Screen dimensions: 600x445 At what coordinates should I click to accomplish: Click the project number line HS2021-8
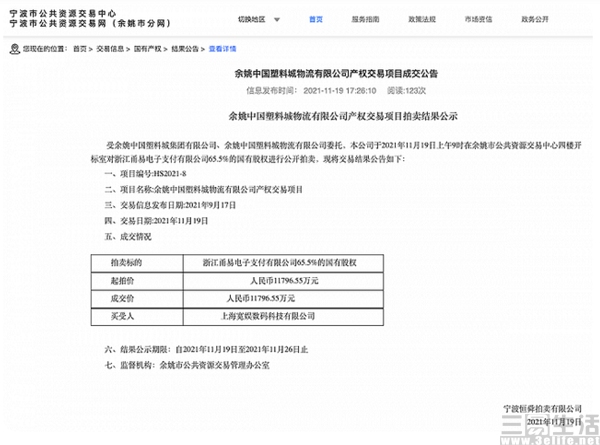pos(145,174)
